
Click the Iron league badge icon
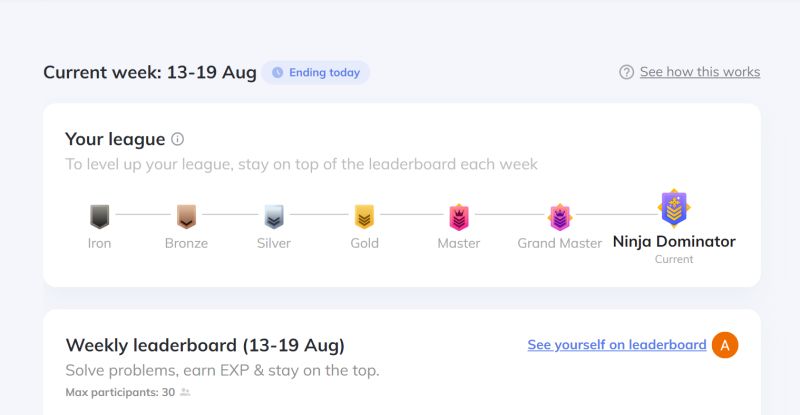click(x=99, y=216)
